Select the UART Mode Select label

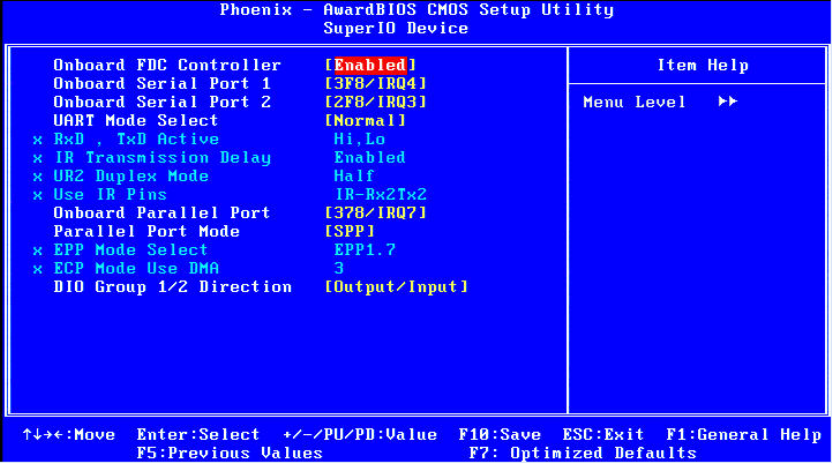coord(136,121)
